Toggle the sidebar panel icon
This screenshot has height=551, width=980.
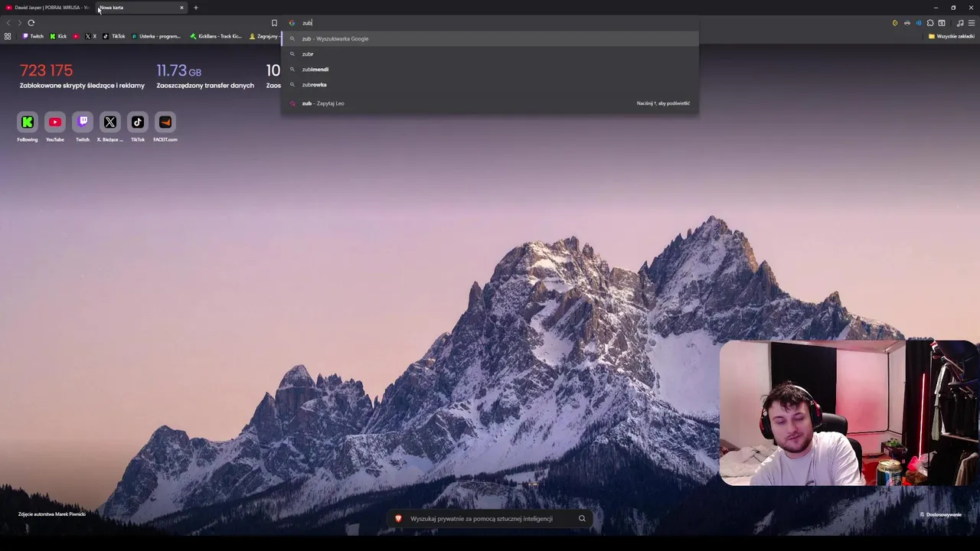tap(942, 23)
